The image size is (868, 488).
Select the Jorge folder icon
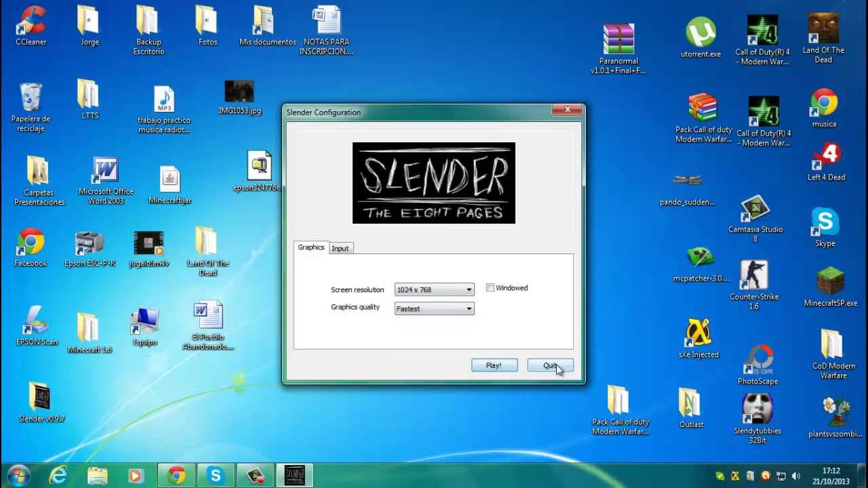click(90, 26)
